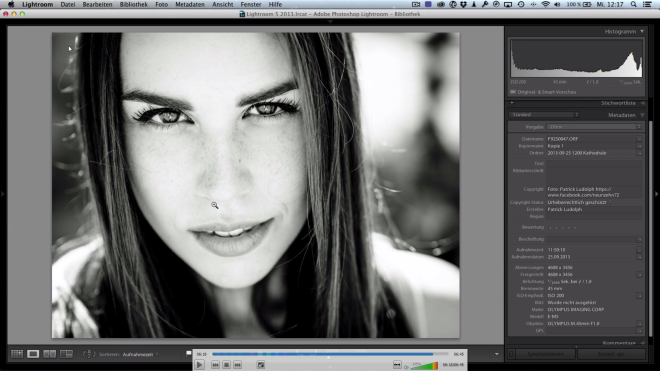The image size is (660, 371).
Task: Toggle the sync switch beside Synchronisieren
Action: [511, 354]
